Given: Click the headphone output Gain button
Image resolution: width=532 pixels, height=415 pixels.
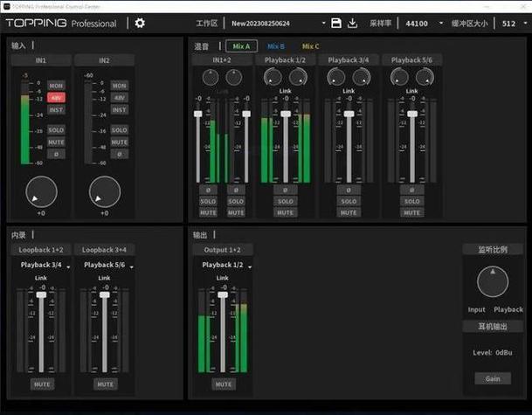Looking at the screenshot, I should pyautogui.click(x=493, y=378).
